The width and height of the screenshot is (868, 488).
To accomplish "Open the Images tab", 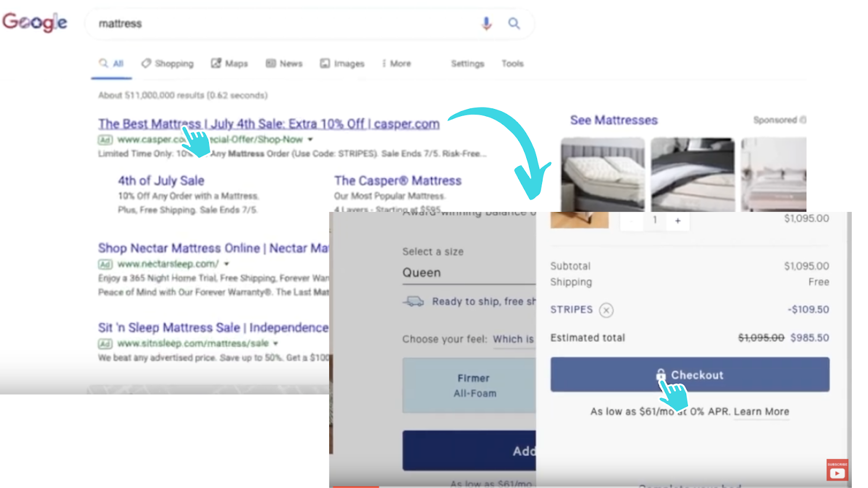I will (x=342, y=63).
